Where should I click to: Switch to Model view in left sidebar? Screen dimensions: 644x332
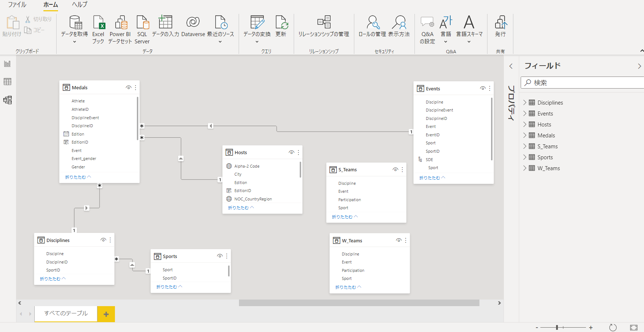tap(7, 100)
